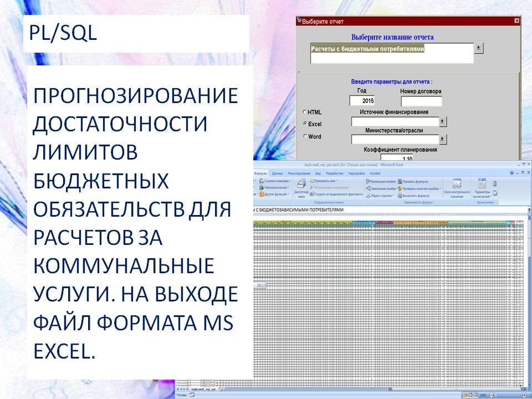Screen dimensions: 532x399
Task: Open Математические functions menu
Action: pyautogui.click(x=274, y=188)
